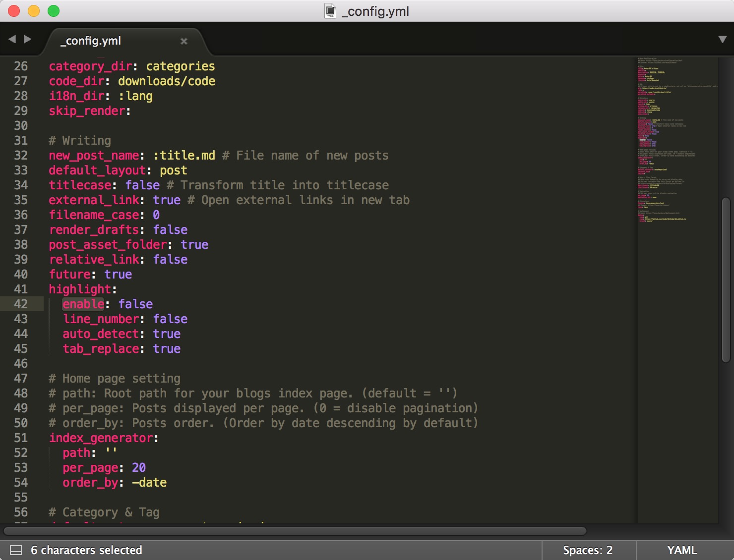Click the YAML file icon in title bar
The image size is (734, 560).
pyautogui.click(x=330, y=11)
